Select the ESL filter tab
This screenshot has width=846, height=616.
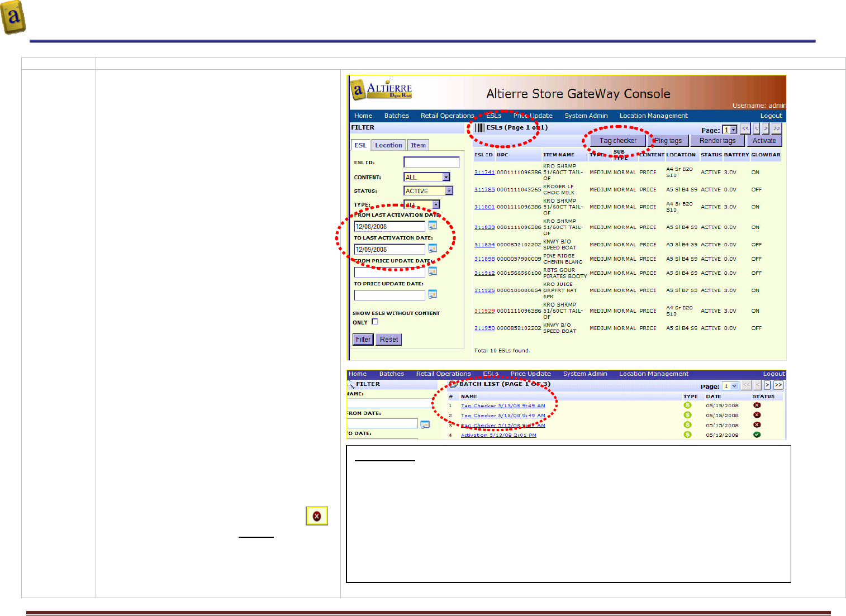tap(360, 145)
